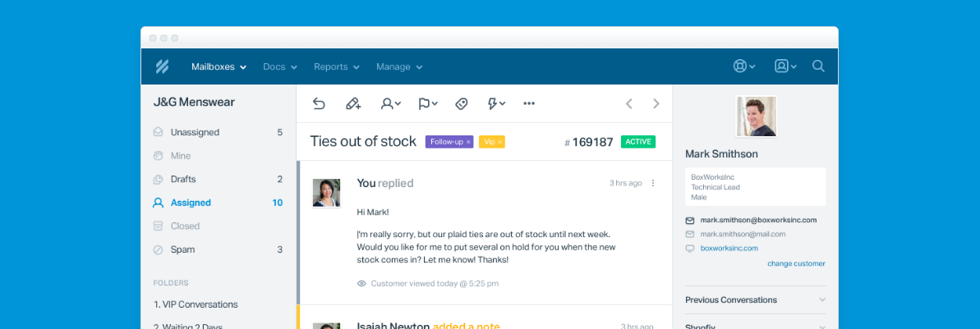Select the Mine folder

coord(219,156)
